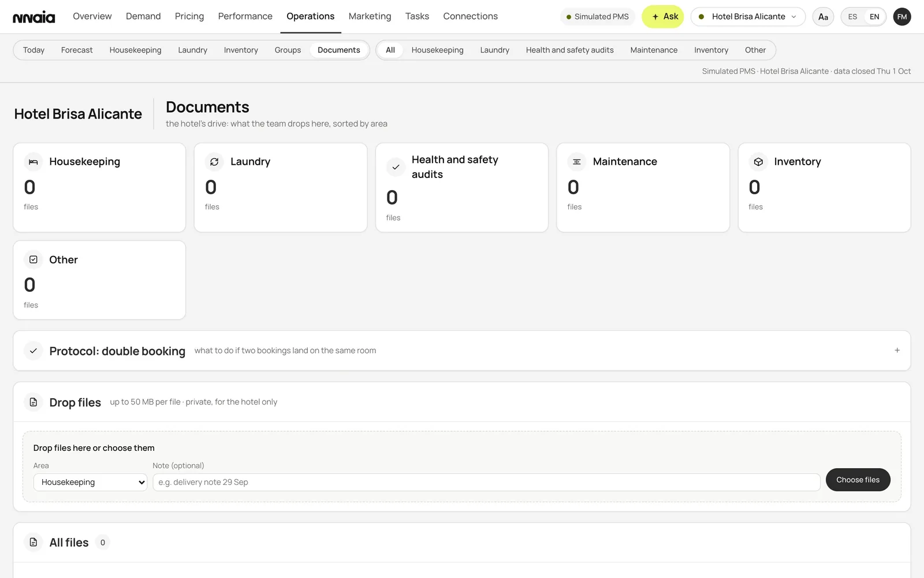Click the All files document icon

[x=33, y=542]
